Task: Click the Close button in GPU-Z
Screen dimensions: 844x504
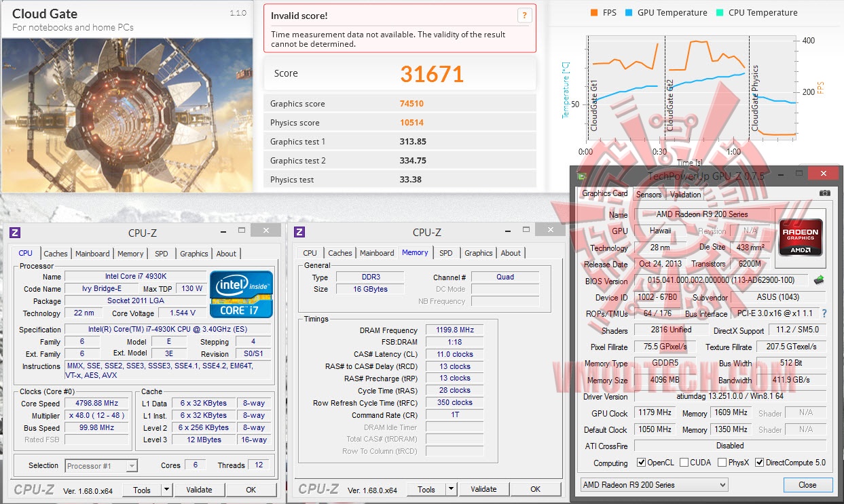Action: point(807,485)
